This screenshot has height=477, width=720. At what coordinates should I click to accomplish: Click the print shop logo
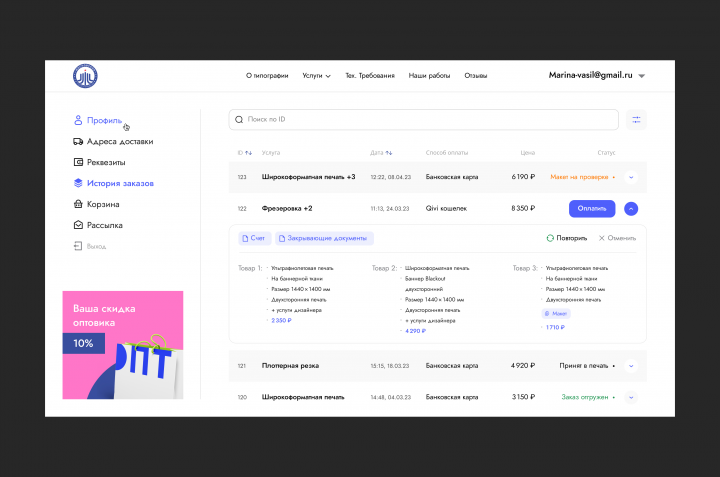click(x=85, y=76)
